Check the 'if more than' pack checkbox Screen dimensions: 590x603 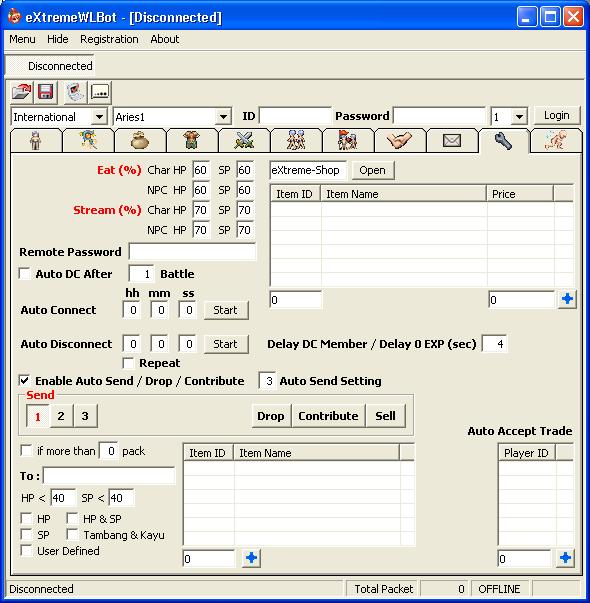pos(26,450)
